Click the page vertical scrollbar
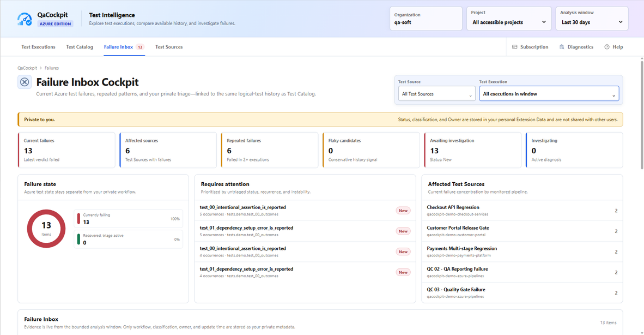The width and height of the screenshot is (644, 335). 641,115
